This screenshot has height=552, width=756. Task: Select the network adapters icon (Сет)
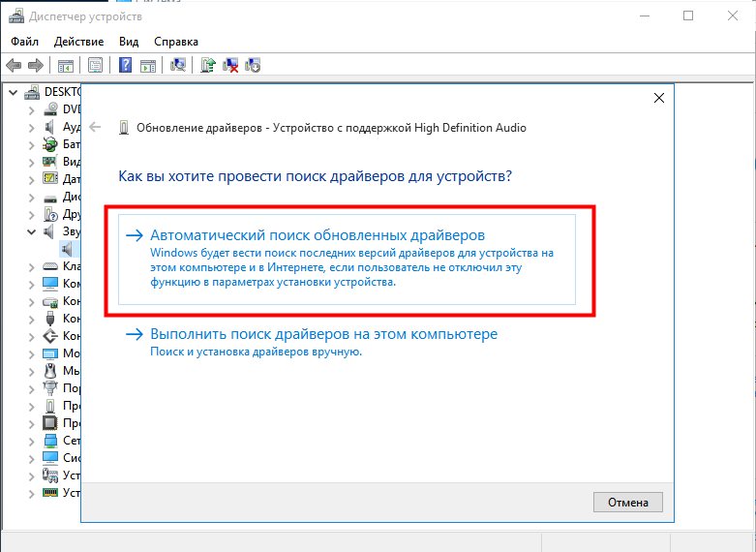[50, 440]
